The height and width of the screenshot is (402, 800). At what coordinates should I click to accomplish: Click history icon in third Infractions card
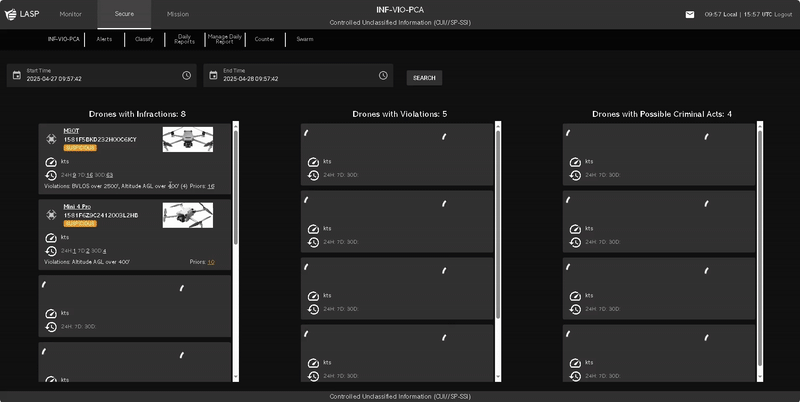click(51, 327)
